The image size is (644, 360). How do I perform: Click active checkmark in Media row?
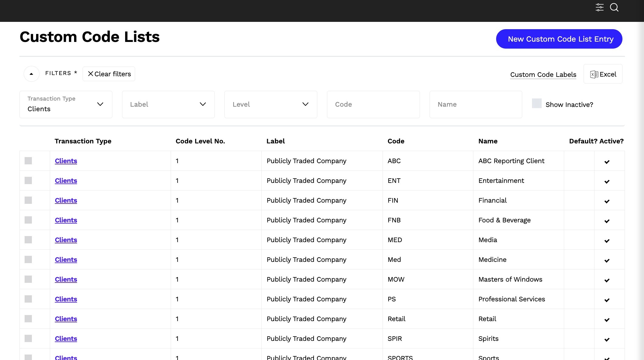point(607,241)
